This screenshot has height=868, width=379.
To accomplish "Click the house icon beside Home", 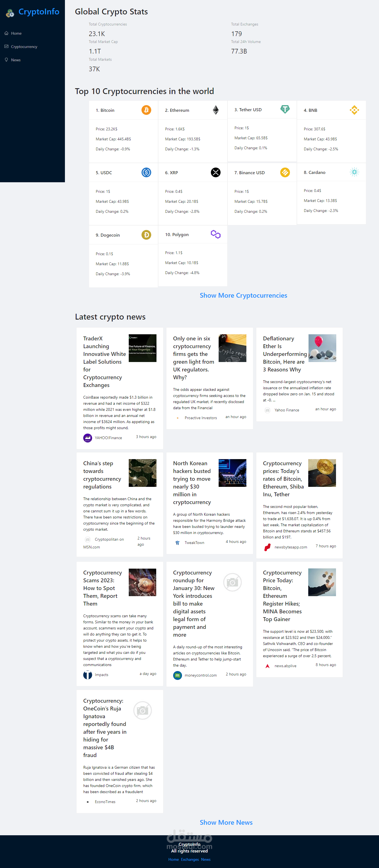I will point(6,33).
